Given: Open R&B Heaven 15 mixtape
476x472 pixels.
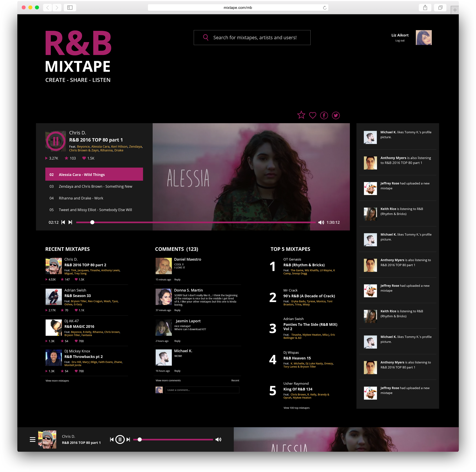Looking at the screenshot, I should (297, 358).
